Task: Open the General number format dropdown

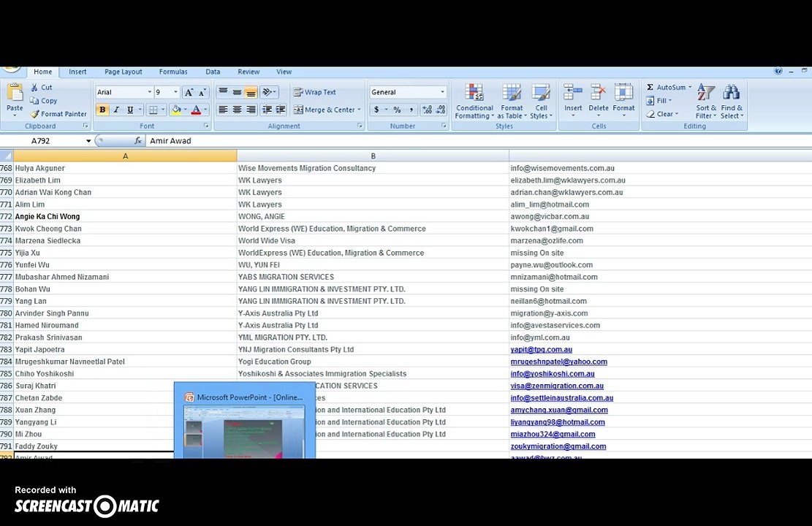Action: (442, 92)
